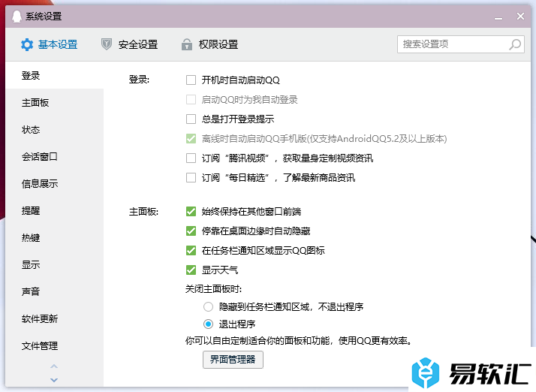Focus the 搜索设置项 search field

click(x=461, y=44)
